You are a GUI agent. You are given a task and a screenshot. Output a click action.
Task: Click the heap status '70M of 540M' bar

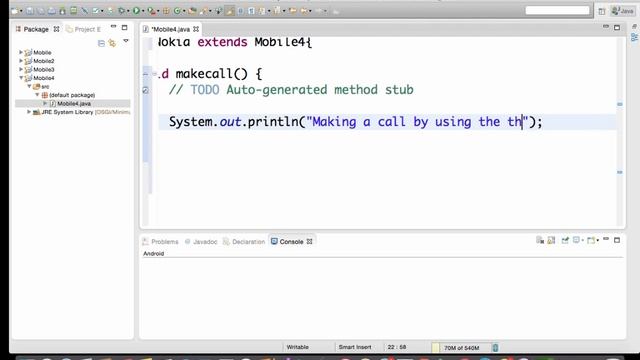[461, 348]
